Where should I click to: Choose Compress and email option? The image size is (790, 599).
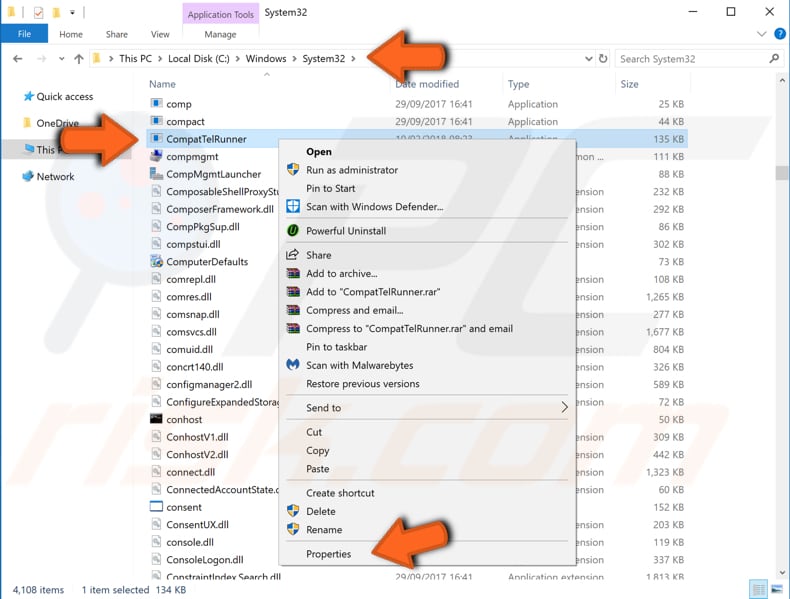pos(355,310)
